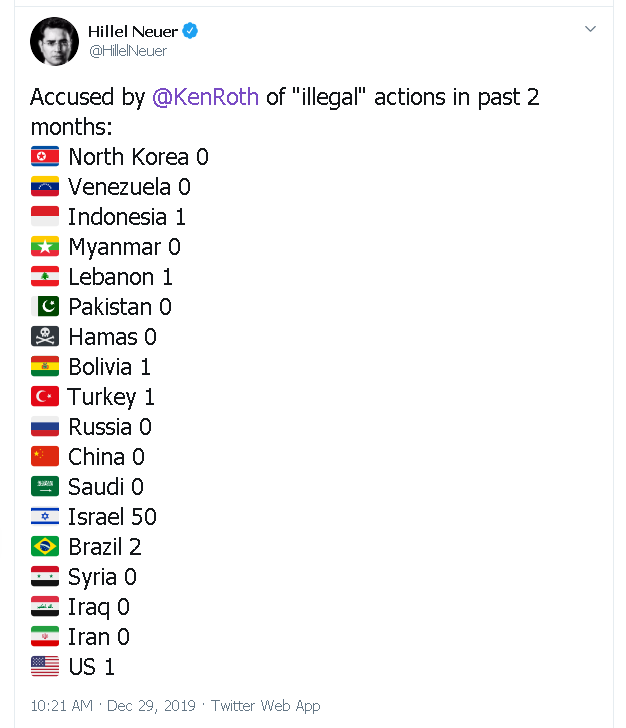Click the Hamas skull-and-crossbones flag emoji
This screenshot has width=626, height=728.
45,337
